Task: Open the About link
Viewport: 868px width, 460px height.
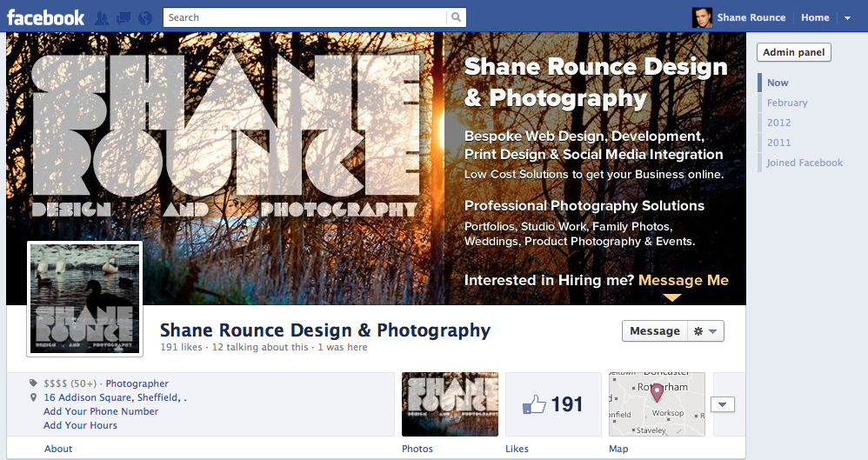Action: pyautogui.click(x=58, y=449)
